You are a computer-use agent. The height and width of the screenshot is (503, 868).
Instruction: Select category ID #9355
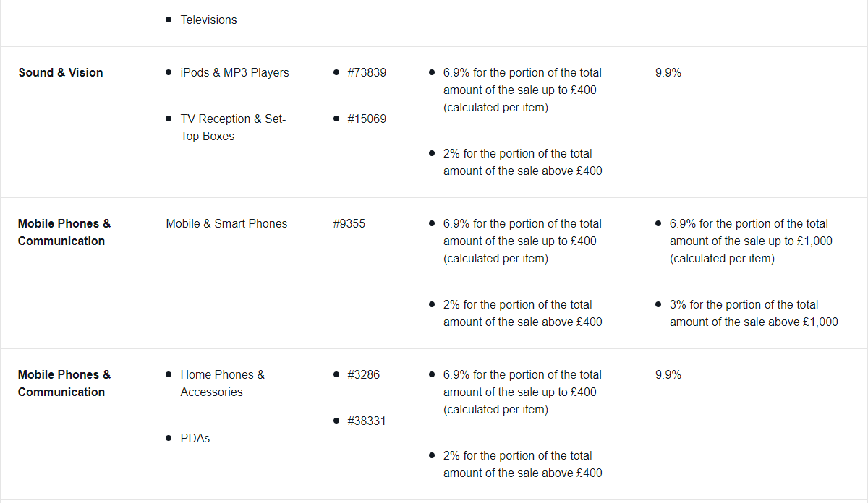tap(349, 223)
